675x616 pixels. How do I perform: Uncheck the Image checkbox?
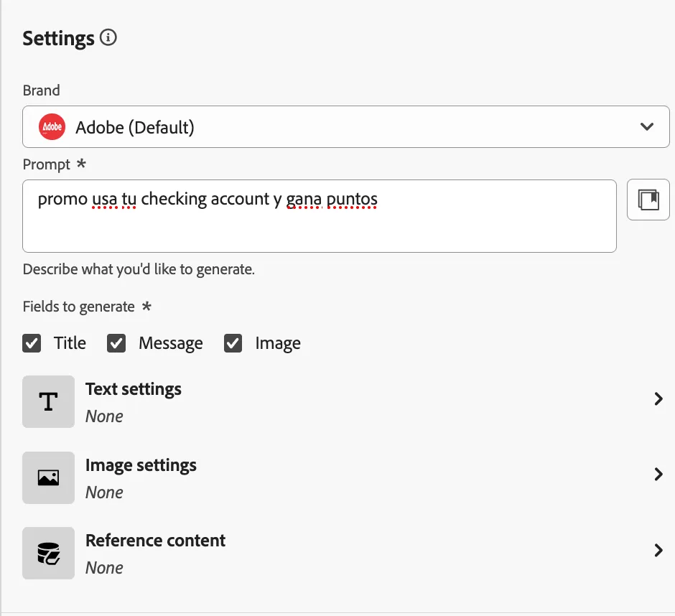[x=233, y=343]
